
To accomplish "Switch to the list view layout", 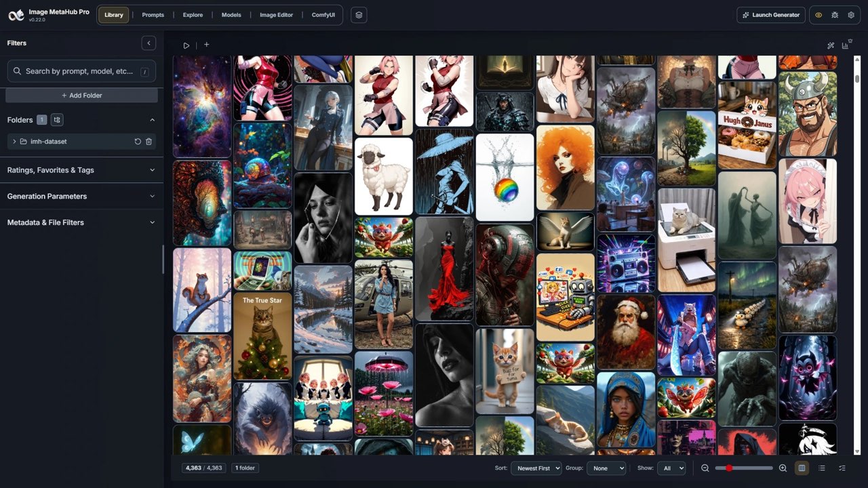I will 822,468.
